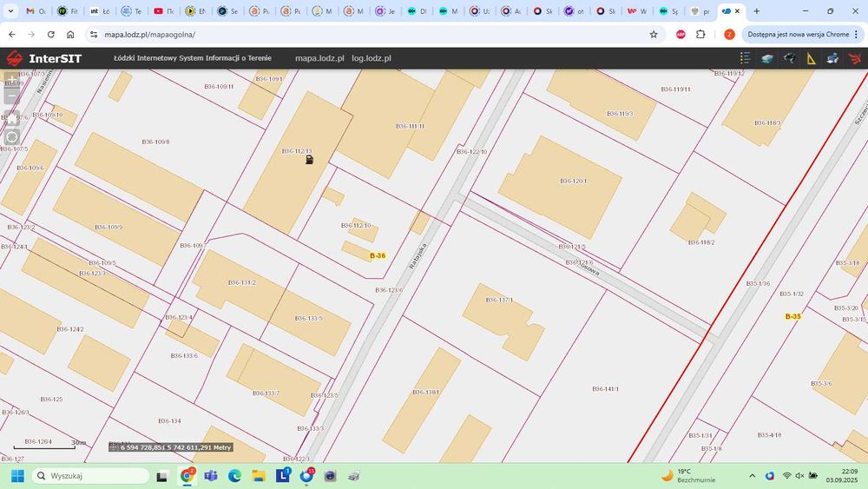Click the InterSIT logo
The image size is (868, 489).
[43, 58]
